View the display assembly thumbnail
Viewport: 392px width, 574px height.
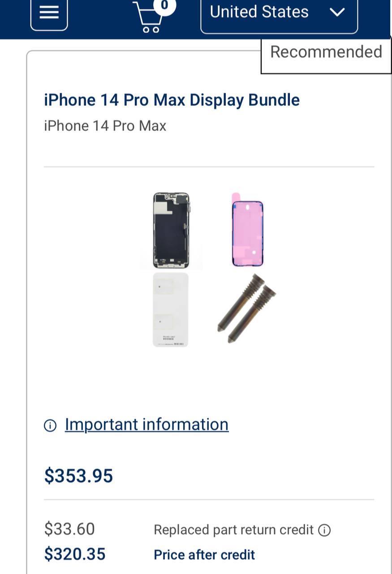point(171,230)
